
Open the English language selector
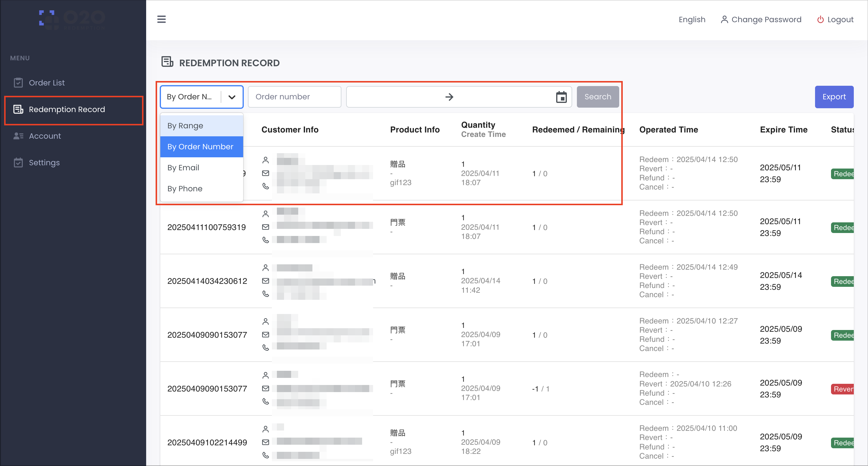point(692,20)
